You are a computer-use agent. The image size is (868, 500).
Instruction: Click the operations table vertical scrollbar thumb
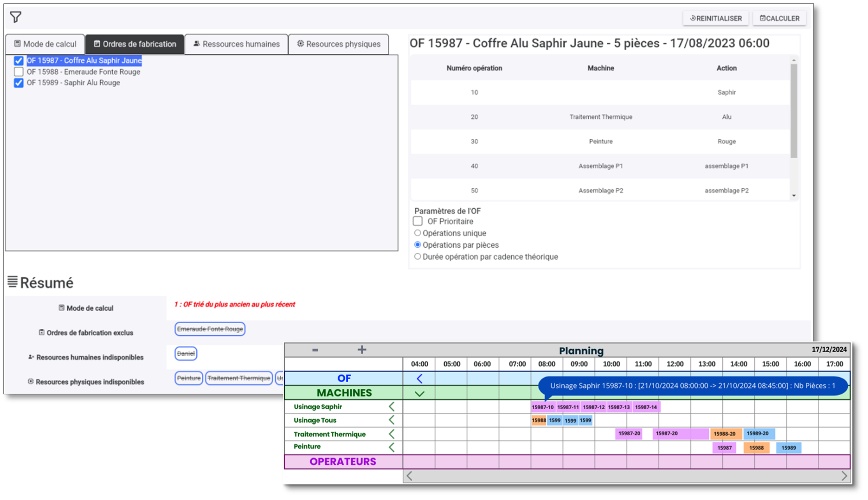[x=794, y=111]
